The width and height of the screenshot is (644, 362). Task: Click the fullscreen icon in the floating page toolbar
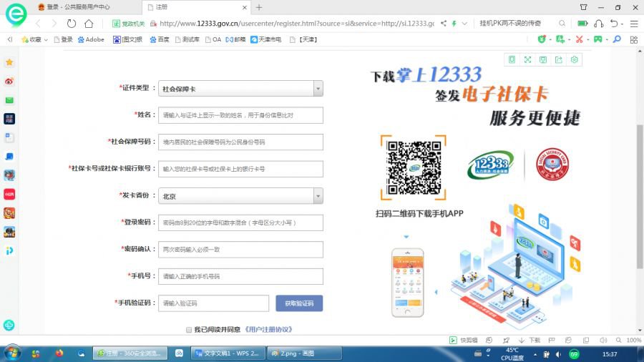(x=527, y=59)
